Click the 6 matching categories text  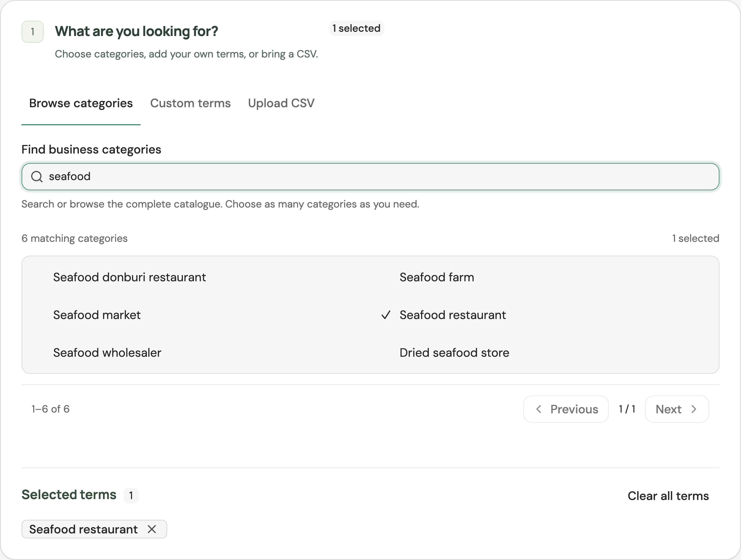[74, 238]
